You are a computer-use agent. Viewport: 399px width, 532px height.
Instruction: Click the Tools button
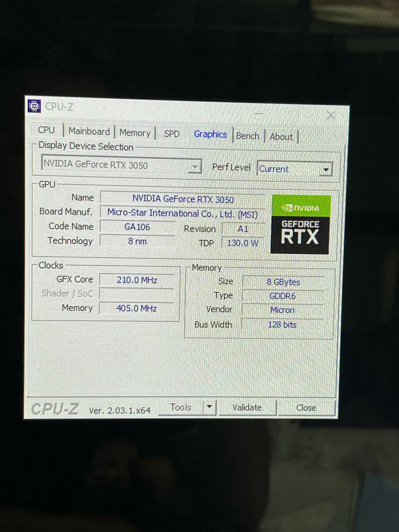tap(181, 407)
